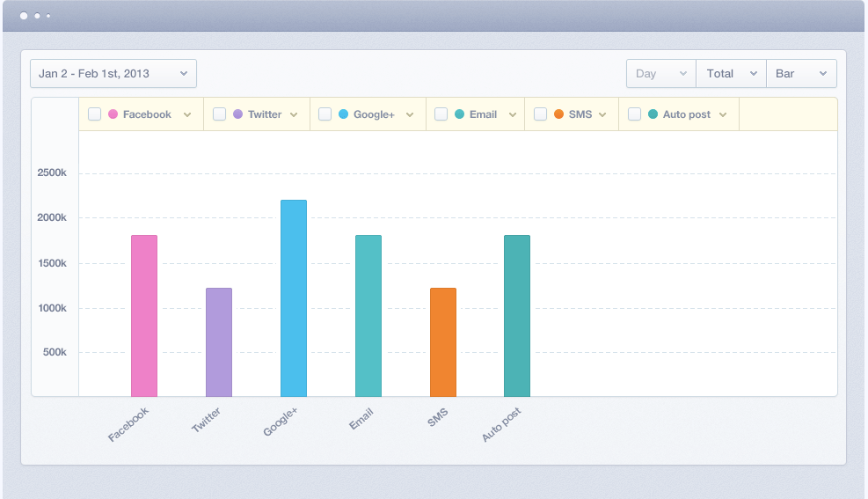Screen dimensions: 868x499
Task: Expand the Email chevron arrow
Action: (x=513, y=114)
